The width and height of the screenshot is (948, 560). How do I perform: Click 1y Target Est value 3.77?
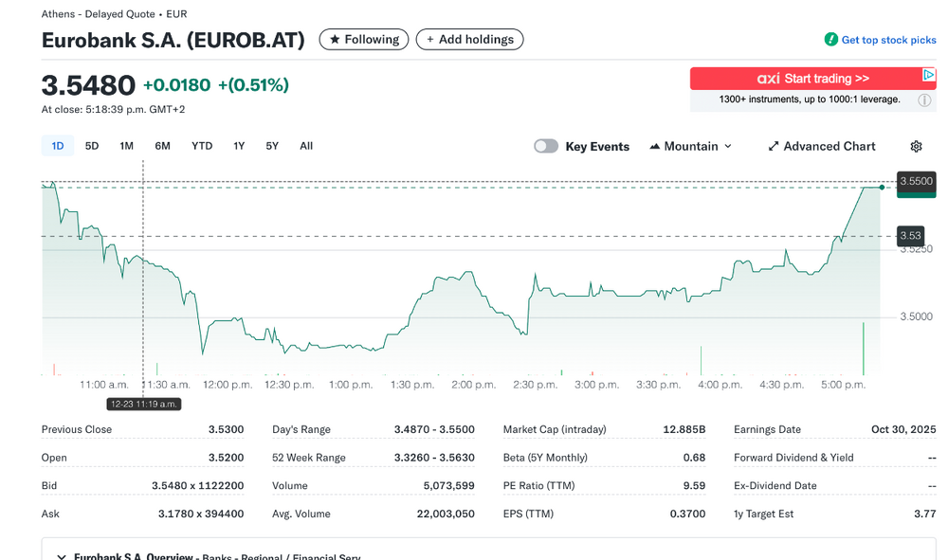coord(925,515)
